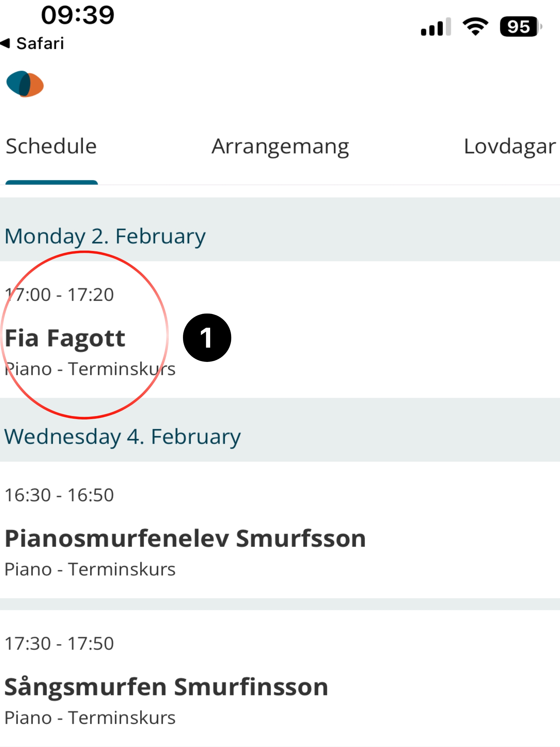
Task: Tap the blue and orange app logo
Action: tap(25, 84)
